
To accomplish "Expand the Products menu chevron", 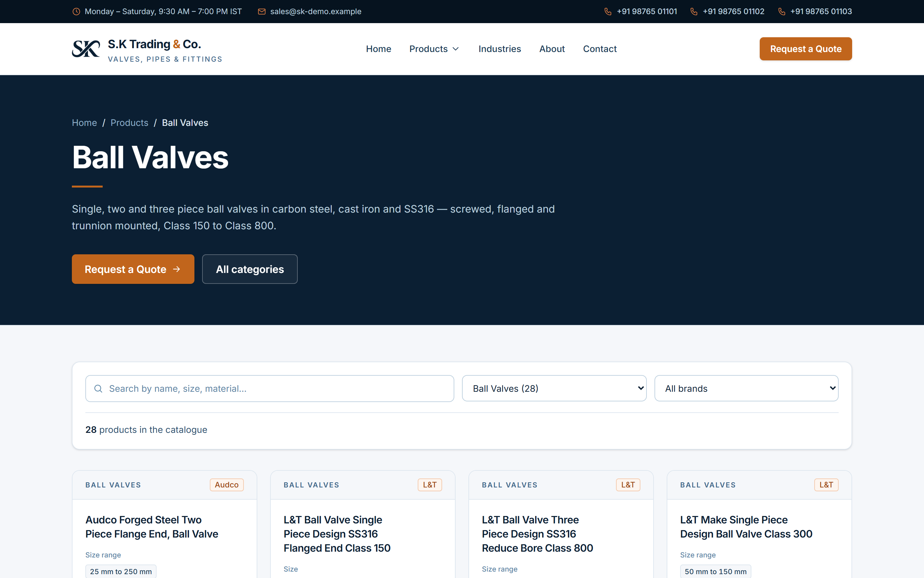I will [x=456, y=49].
